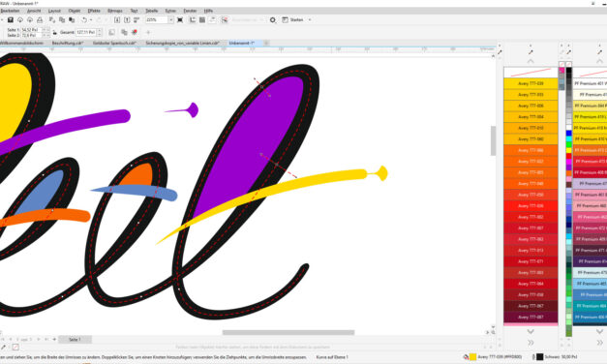This screenshot has width=607, height=364.
Task: Pick the Avery 777-039 yellow swatch
Action: tap(531, 83)
